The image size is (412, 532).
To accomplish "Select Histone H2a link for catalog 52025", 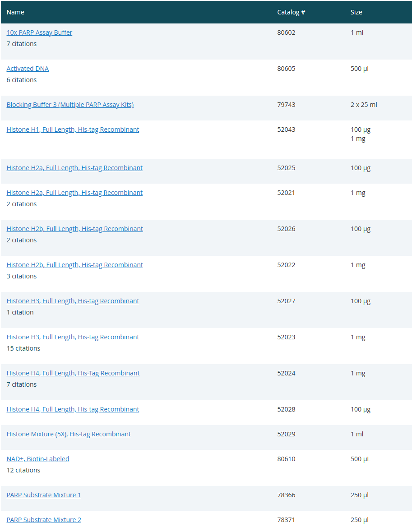I will click(x=74, y=168).
